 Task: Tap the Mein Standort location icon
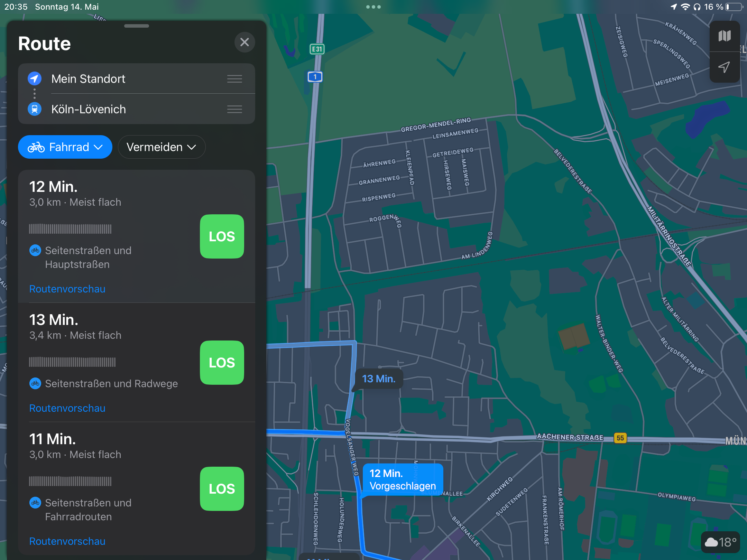[x=35, y=79]
